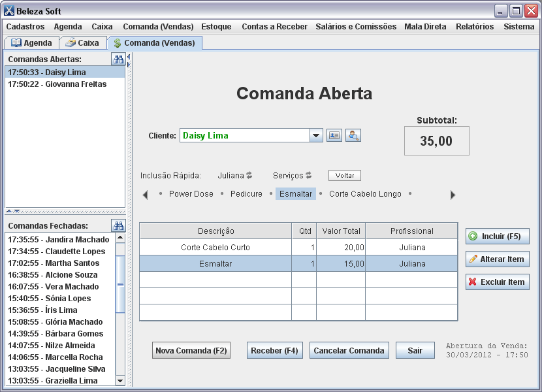Click the Cliente field showing Daisy Lima
Viewport: 542px width, 392px height.
tap(245, 136)
